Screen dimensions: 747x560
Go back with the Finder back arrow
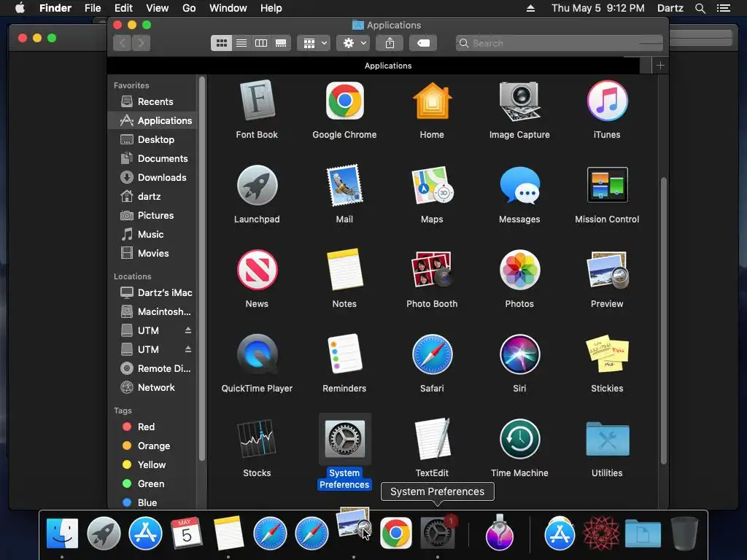[123, 43]
